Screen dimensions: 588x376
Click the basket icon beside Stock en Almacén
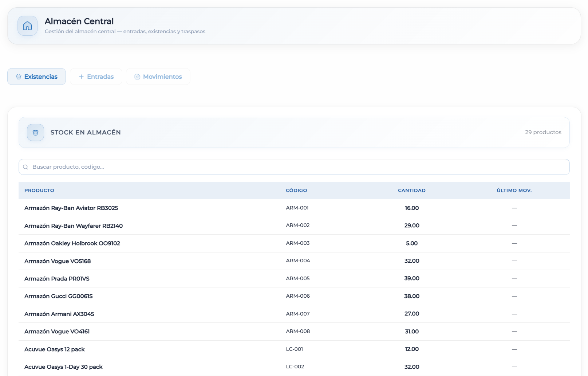[35, 133]
